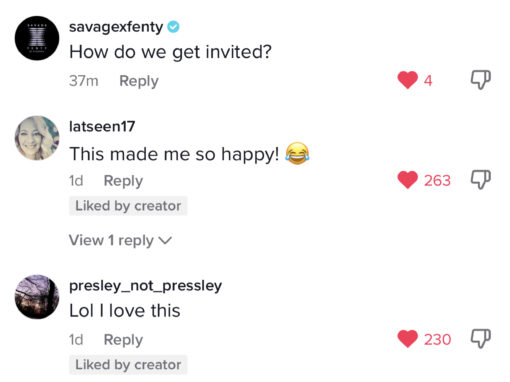Open the savagexfenty username link
Screen dimensions: 510x382
(x=116, y=27)
